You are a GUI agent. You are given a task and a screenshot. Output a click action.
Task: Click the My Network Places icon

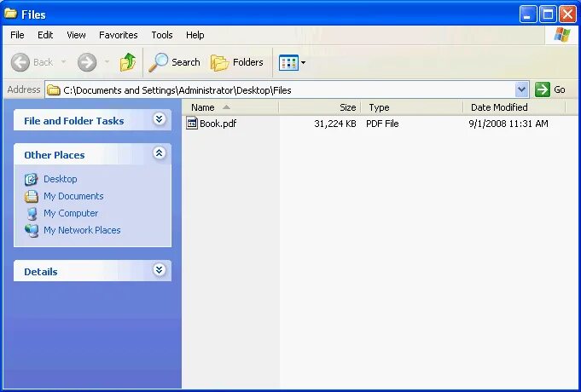tap(32, 230)
